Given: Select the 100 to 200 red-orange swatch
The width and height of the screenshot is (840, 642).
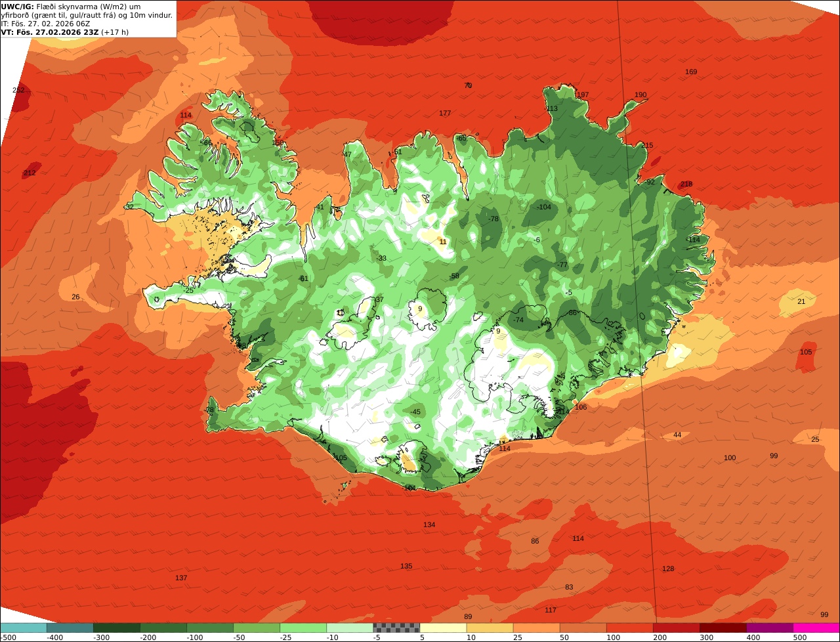Looking at the screenshot, I should 629,628.
